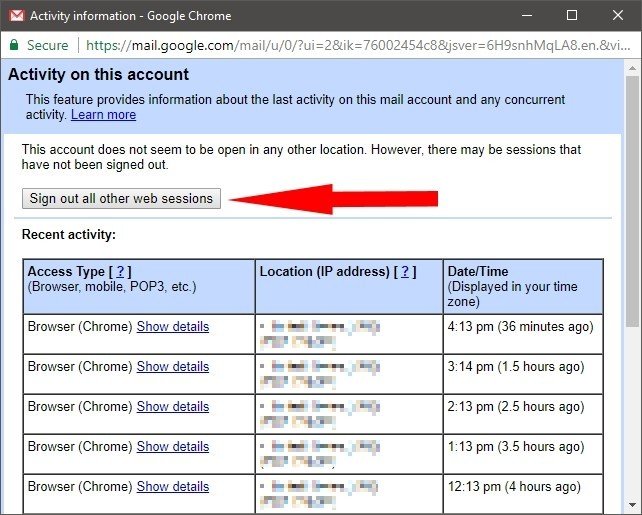Click the 'Activity on this account' heading

[x=98, y=75]
